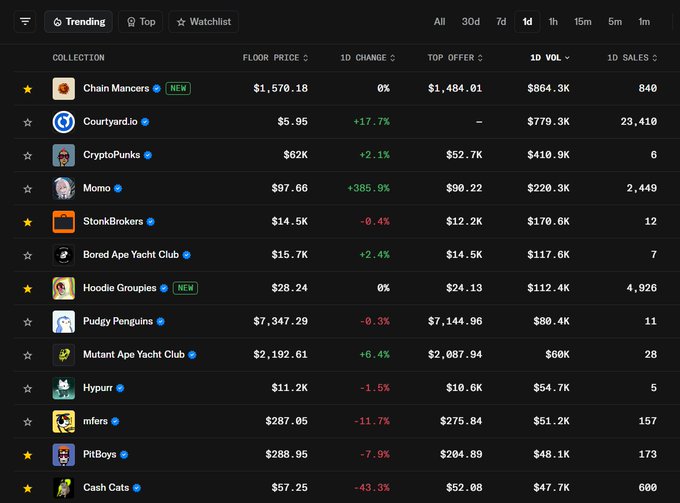Open the StonkBrokers collection name
This screenshot has width=680, height=503.
(113, 221)
